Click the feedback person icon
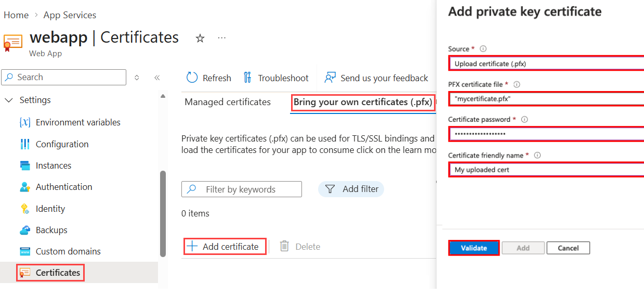This screenshot has width=644, height=294. click(330, 78)
